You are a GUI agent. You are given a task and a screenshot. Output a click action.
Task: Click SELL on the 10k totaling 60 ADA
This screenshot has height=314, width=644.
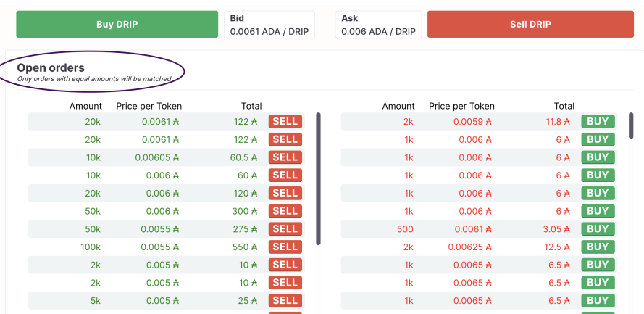point(285,175)
